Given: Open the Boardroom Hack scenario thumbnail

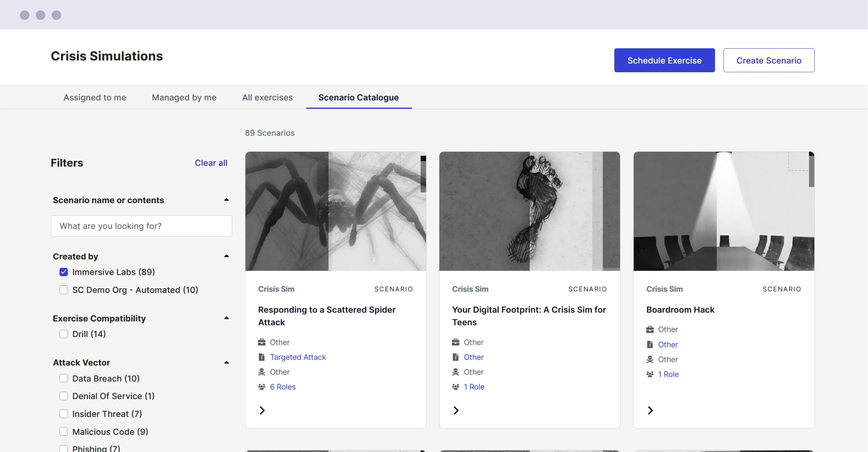Looking at the screenshot, I should point(723,211).
